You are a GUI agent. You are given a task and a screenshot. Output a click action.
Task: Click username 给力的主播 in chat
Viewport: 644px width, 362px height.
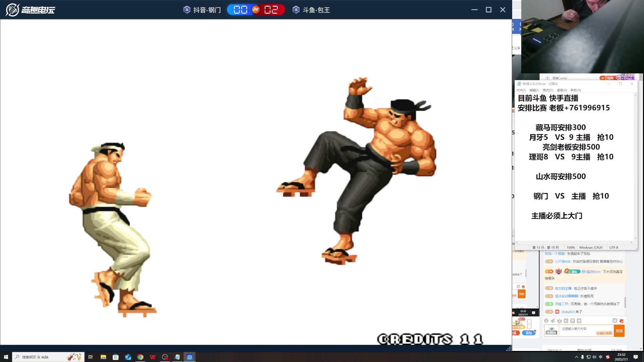[x=563, y=288]
